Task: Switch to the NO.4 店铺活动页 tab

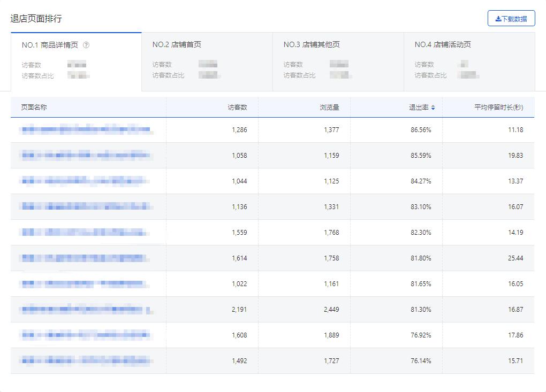Action: point(469,62)
